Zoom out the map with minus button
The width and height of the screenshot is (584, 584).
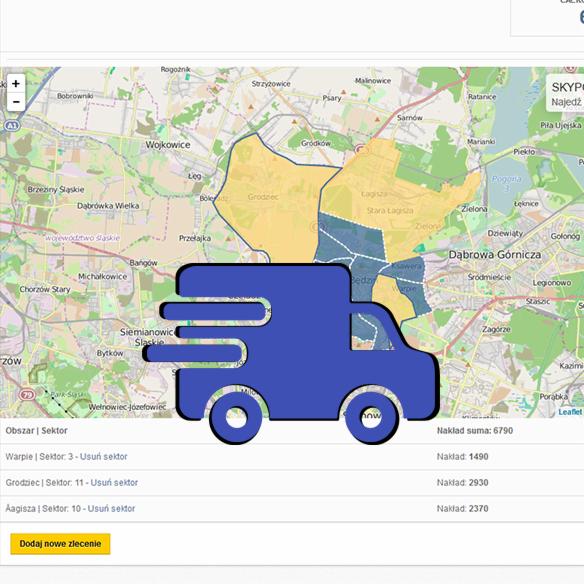[x=16, y=102]
